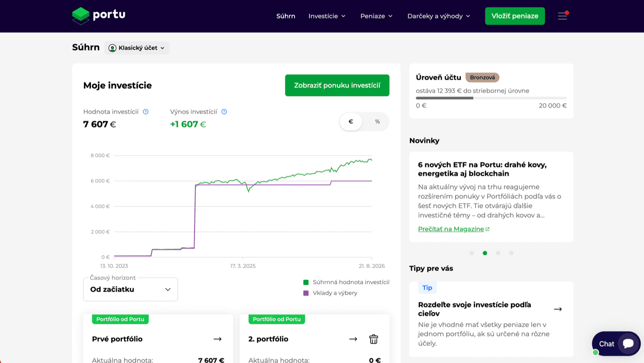Screen dimensions: 644x363
Task: Delete 2. portfólio with trash icon
Action: tap(374, 339)
